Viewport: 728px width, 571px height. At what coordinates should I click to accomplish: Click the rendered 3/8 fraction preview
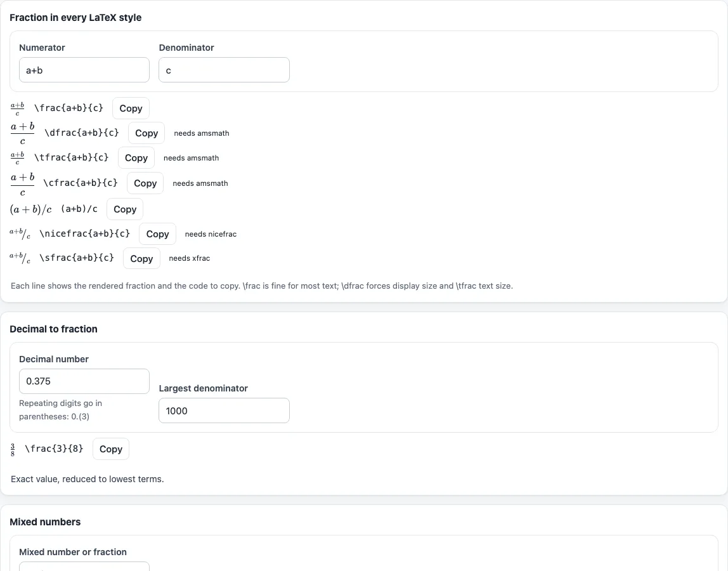pyautogui.click(x=13, y=450)
